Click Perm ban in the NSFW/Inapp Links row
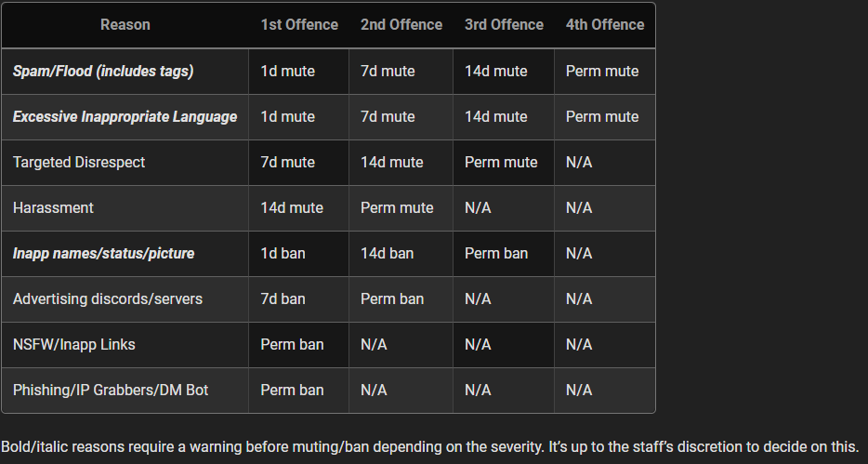The width and height of the screenshot is (868, 464). point(292,344)
